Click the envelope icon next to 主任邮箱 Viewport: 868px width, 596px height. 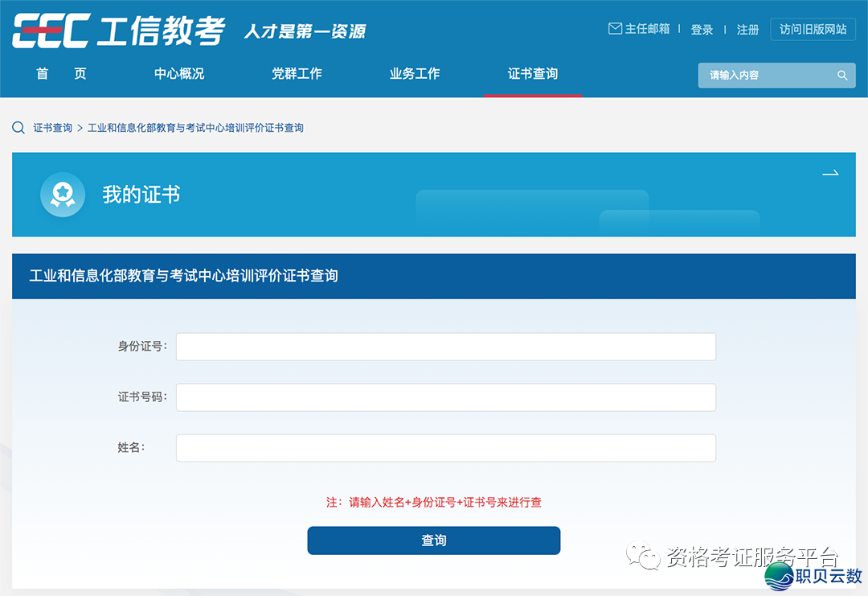pyautogui.click(x=614, y=27)
